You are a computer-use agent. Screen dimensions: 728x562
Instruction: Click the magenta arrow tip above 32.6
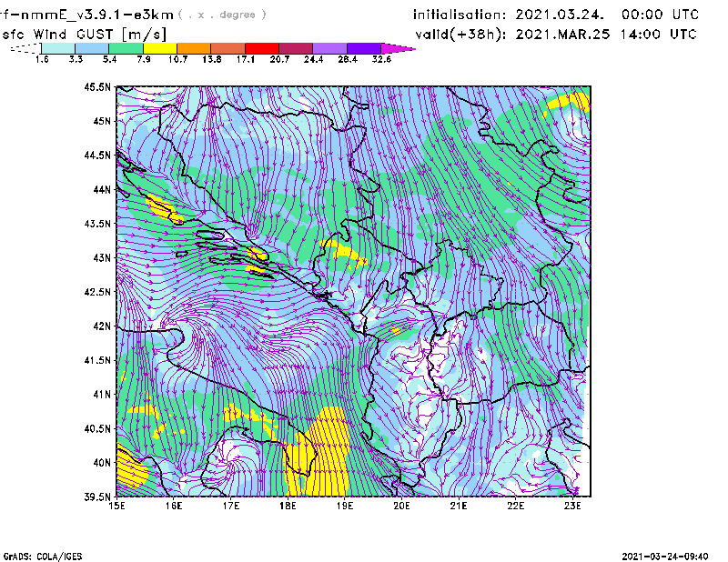[x=398, y=48]
